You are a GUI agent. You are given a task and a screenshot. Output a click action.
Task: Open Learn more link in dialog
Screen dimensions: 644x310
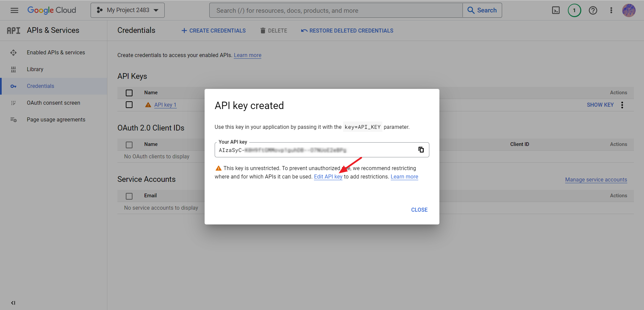(x=405, y=177)
